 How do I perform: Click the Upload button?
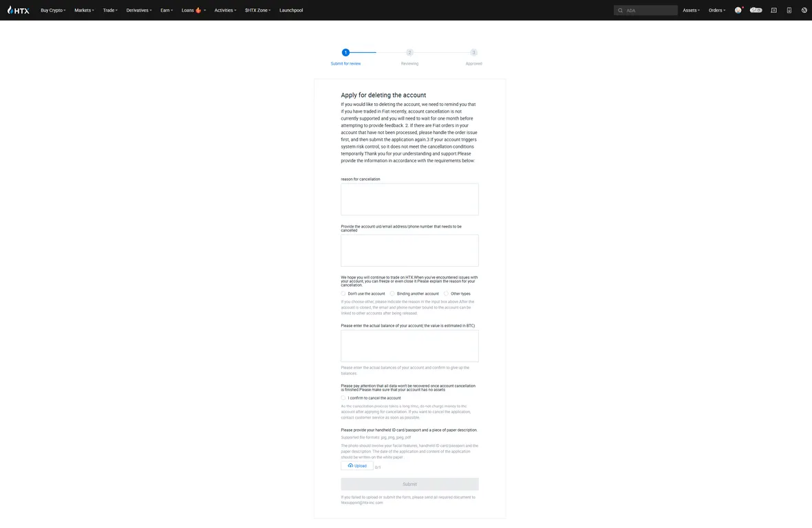pyautogui.click(x=357, y=465)
